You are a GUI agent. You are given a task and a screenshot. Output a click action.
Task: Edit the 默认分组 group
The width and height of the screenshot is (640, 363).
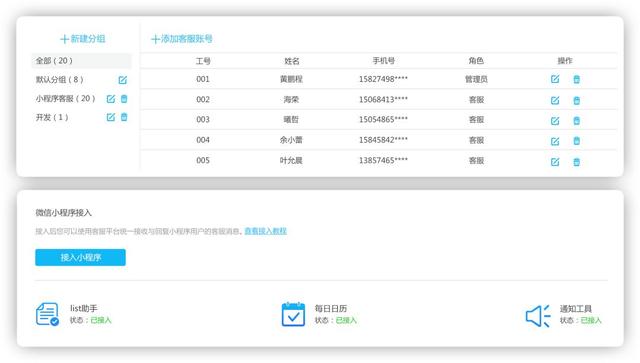click(122, 80)
